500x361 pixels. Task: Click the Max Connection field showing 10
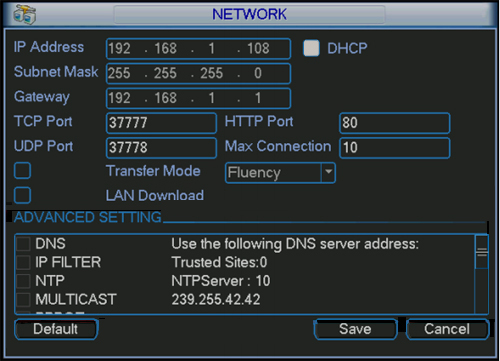click(395, 148)
